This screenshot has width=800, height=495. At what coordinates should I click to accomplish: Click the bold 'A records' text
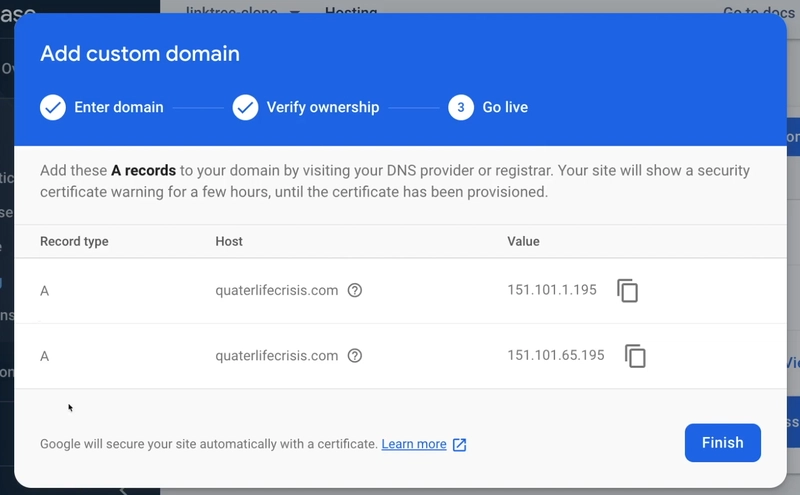[143, 170]
